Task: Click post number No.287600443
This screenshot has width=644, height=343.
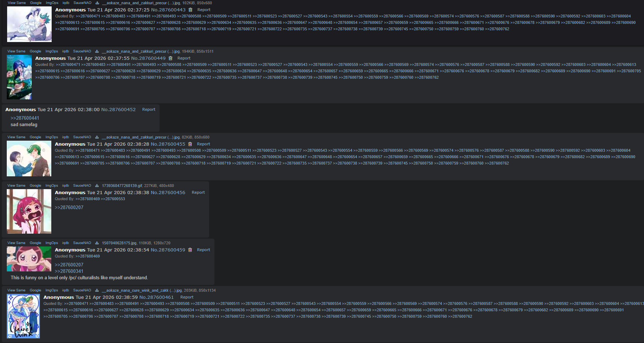Action: [168, 10]
